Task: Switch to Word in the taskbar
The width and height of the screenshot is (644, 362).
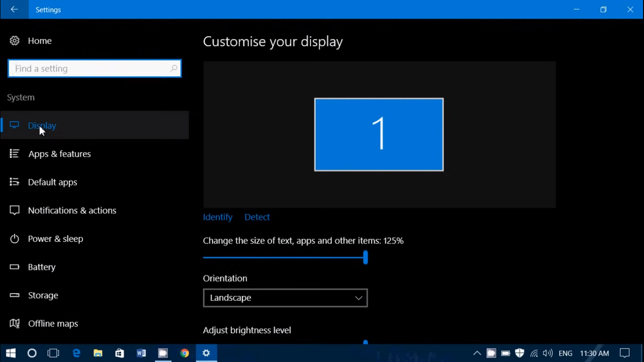Action: 141,353
